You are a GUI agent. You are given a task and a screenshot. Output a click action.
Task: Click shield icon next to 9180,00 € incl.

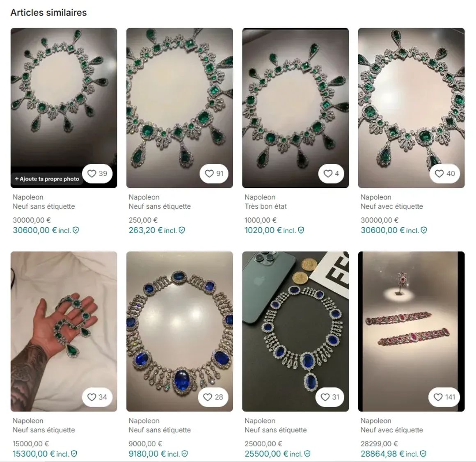[185, 454]
